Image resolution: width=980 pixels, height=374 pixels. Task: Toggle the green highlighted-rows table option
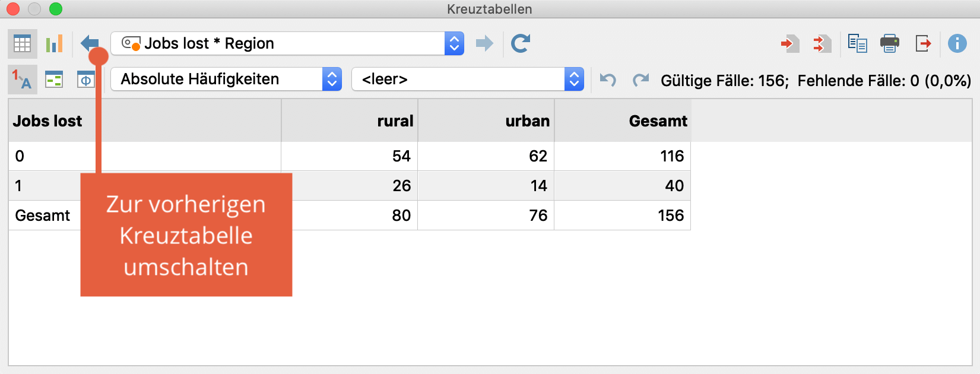(x=54, y=80)
